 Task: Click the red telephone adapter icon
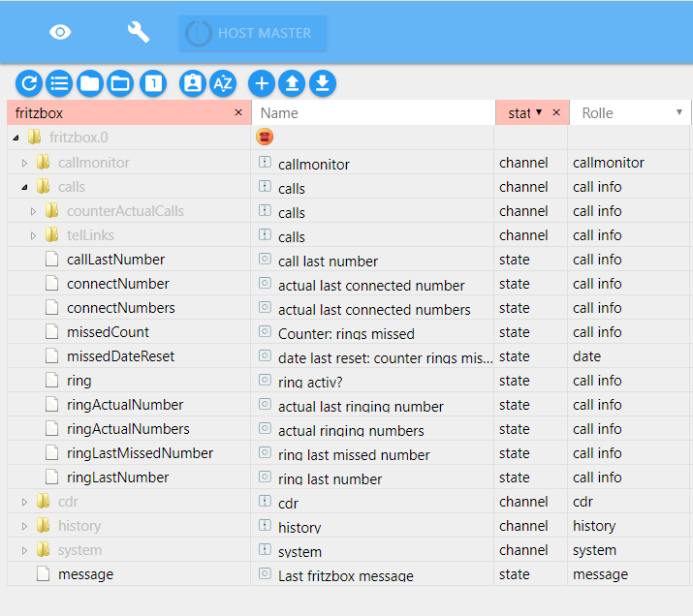(x=265, y=137)
